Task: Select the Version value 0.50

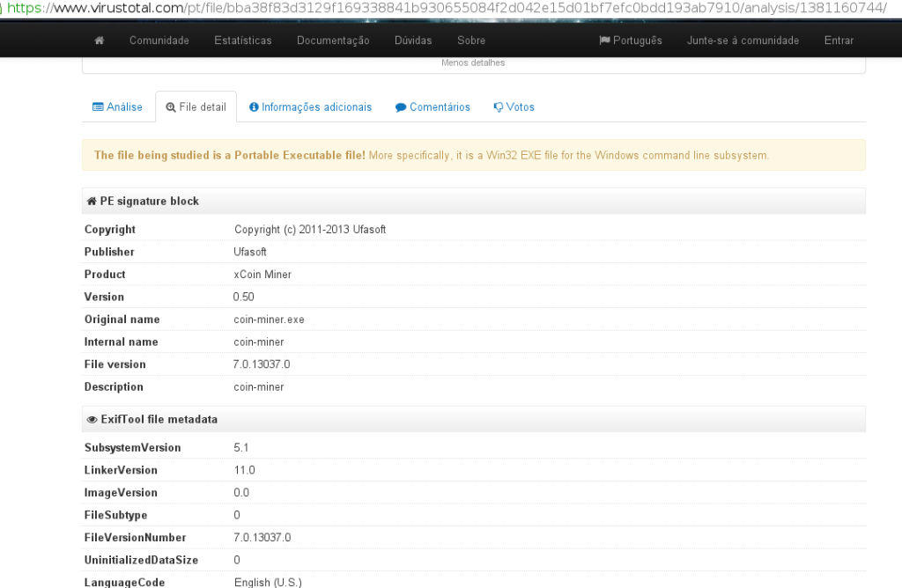Action: (x=243, y=297)
